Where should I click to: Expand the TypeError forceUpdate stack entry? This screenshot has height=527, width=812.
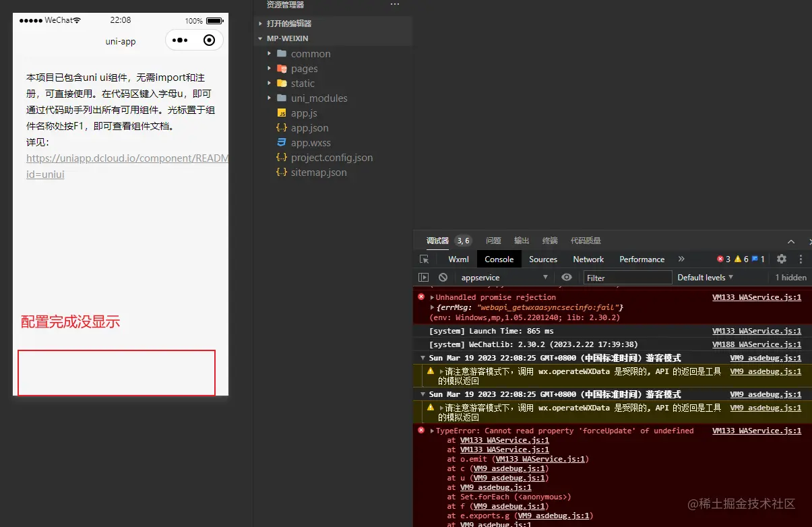[433, 431]
